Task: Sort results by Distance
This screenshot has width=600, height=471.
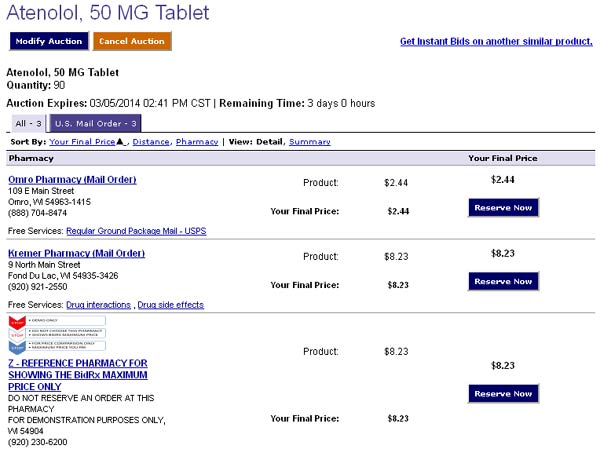Action: [x=151, y=142]
